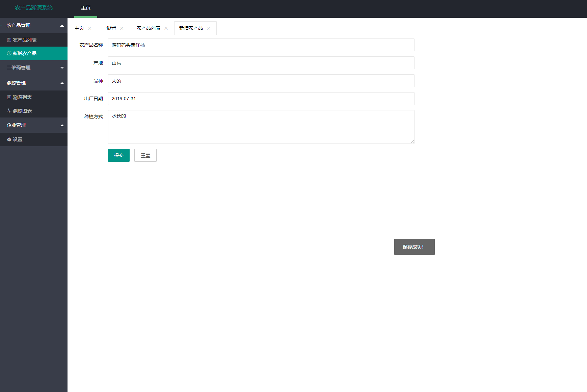This screenshot has height=392, width=587.
Task: Switch to the 主页 tab
Action: point(79,28)
